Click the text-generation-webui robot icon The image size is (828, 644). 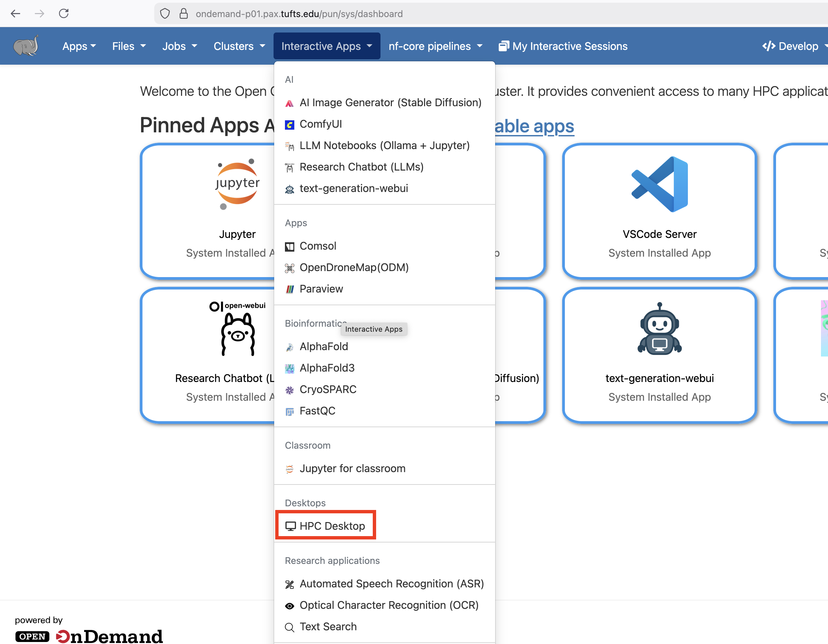tap(659, 329)
